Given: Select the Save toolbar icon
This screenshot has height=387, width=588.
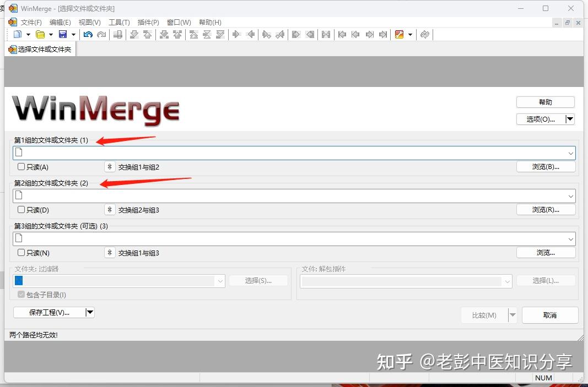Looking at the screenshot, I should tap(63, 34).
